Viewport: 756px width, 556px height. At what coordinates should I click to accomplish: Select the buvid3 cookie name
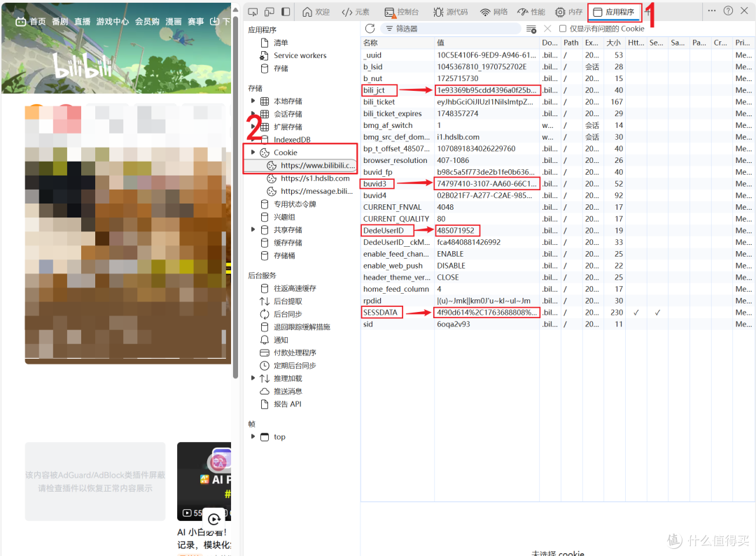point(375,183)
